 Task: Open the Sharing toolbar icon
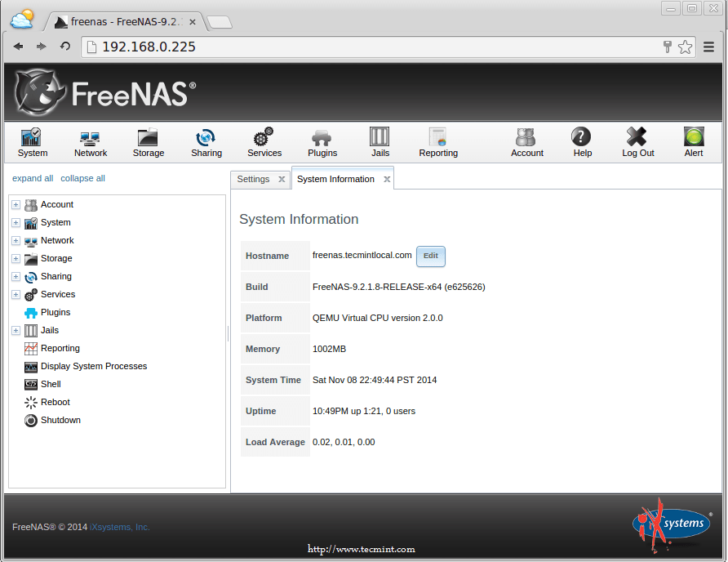(206, 137)
